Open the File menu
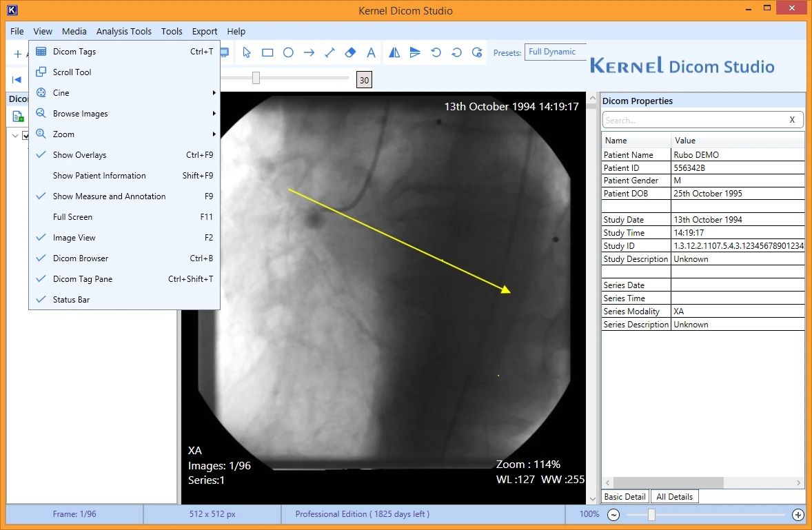This screenshot has height=530, width=812. 17,31
